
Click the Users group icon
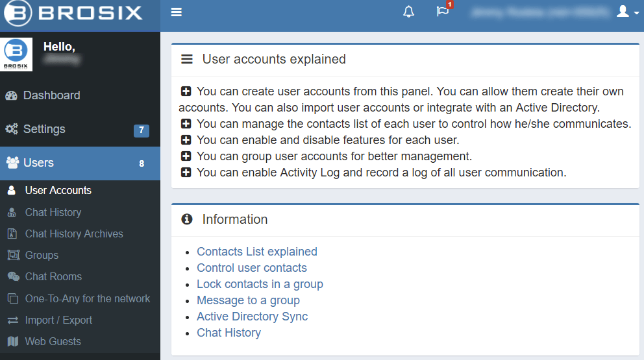click(12, 163)
